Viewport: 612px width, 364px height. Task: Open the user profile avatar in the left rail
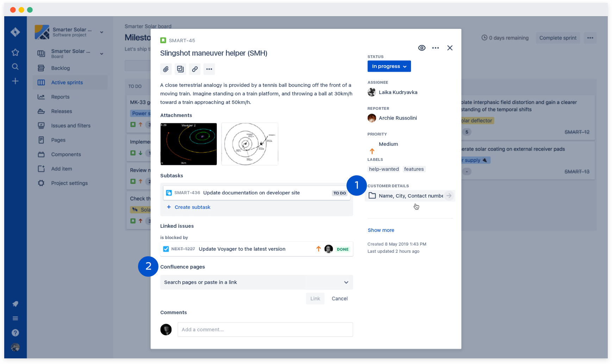(15, 347)
